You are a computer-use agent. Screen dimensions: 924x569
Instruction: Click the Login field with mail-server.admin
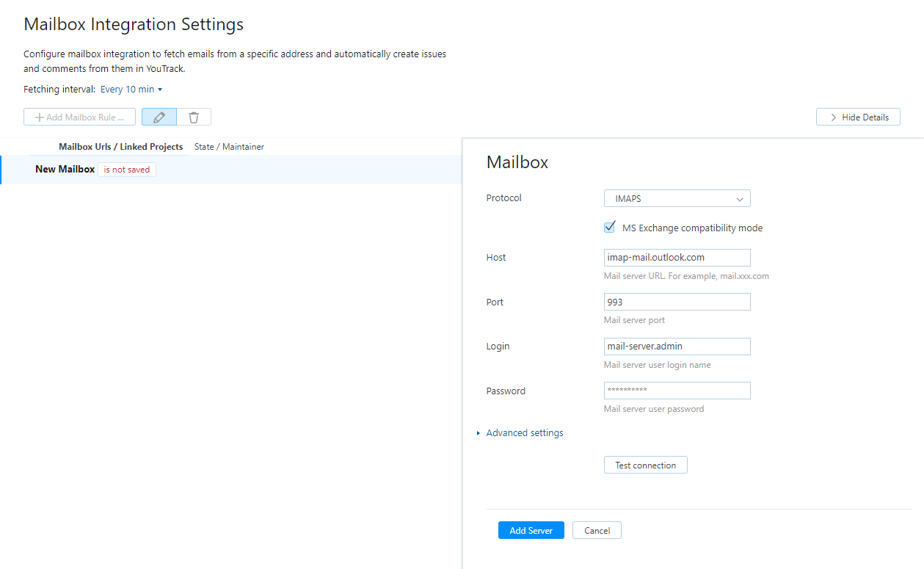(677, 346)
